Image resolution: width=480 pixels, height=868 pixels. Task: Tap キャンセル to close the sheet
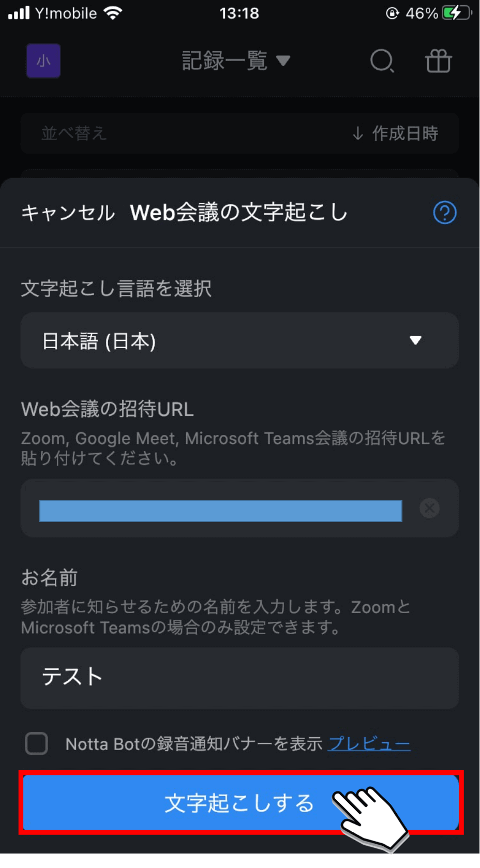tap(68, 213)
